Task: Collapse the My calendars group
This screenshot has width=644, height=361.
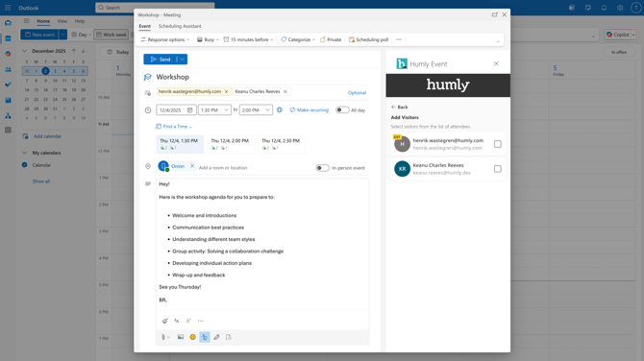Action: point(24,153)
